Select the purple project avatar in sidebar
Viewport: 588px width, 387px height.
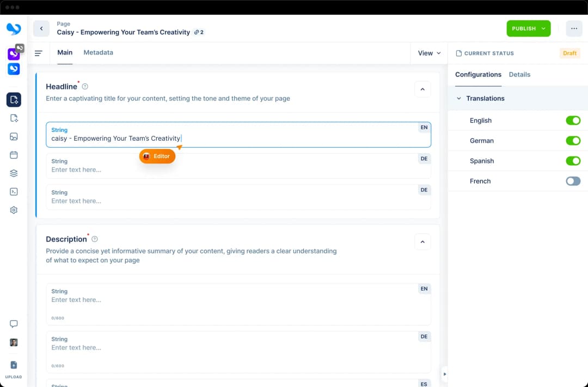coord(14,54)
